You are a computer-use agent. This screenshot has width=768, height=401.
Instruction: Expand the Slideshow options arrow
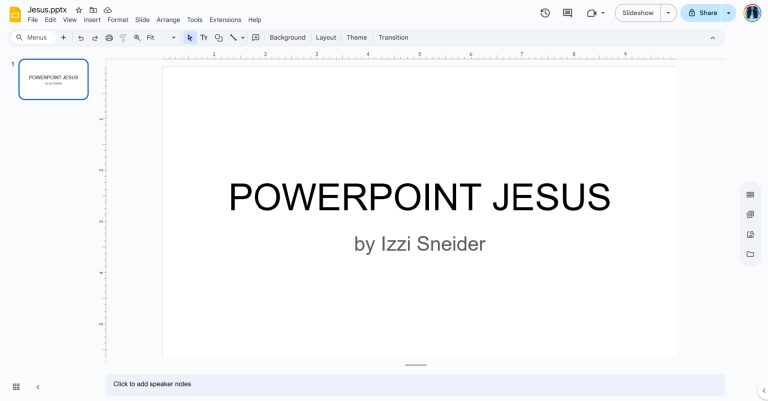coord(668,13)
